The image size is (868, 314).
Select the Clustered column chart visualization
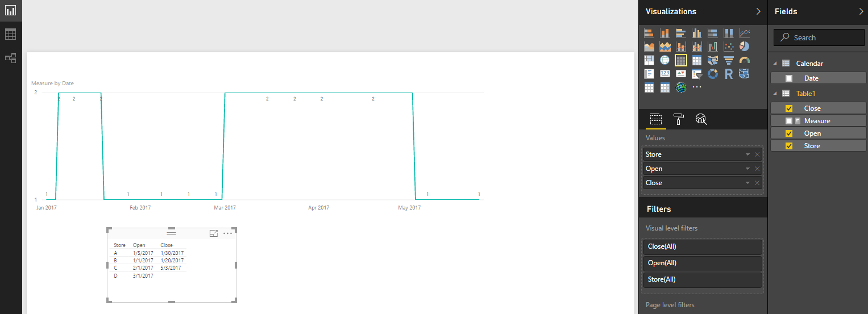(697, 33)
